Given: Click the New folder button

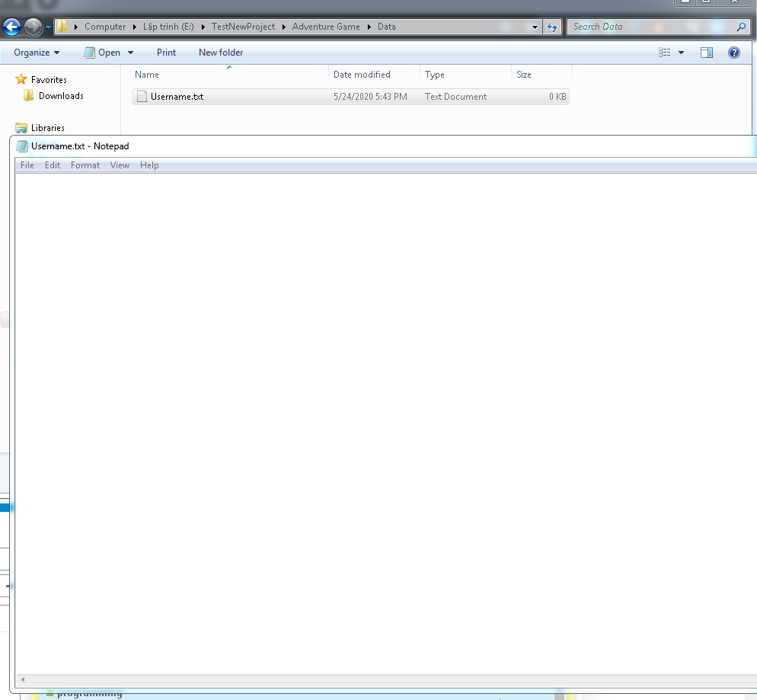Looking at the screenshot, I should [x=221, y=53].
